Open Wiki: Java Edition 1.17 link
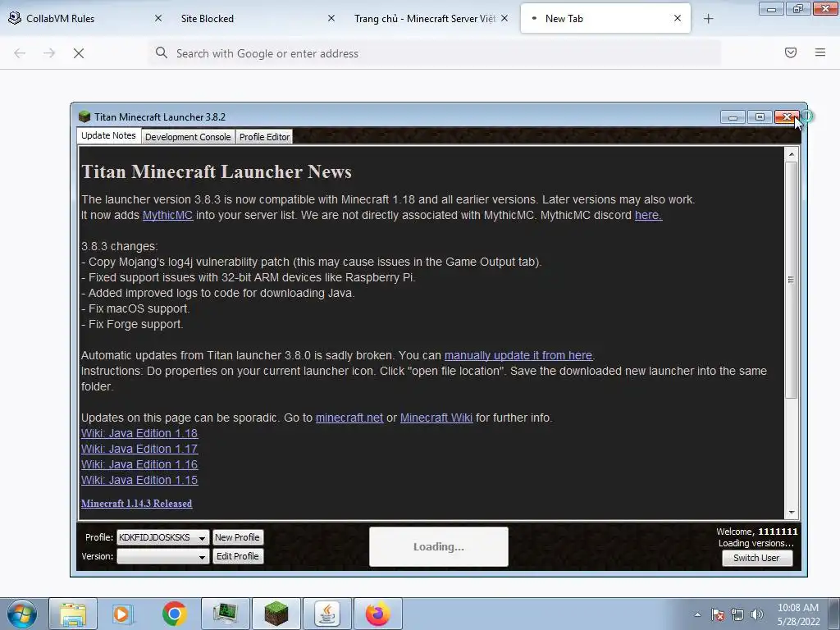Viewport: 840px width, 630px height. click(139, 449)
